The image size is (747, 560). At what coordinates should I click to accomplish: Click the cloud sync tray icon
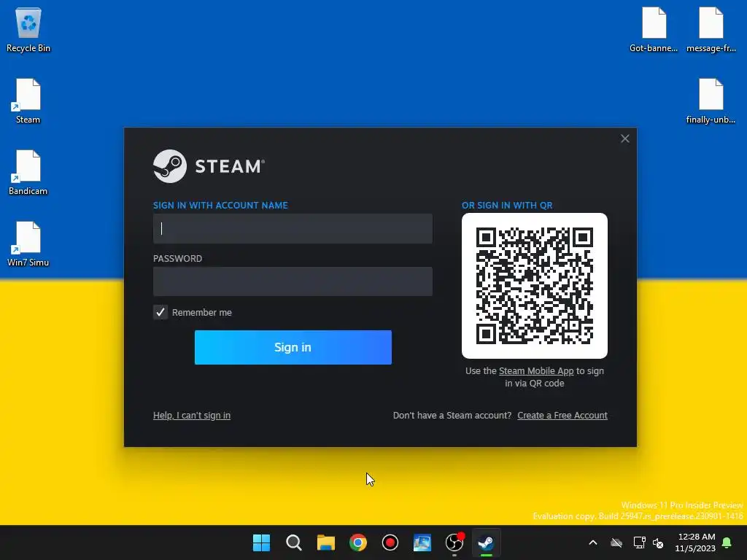(x=616, y=542)
